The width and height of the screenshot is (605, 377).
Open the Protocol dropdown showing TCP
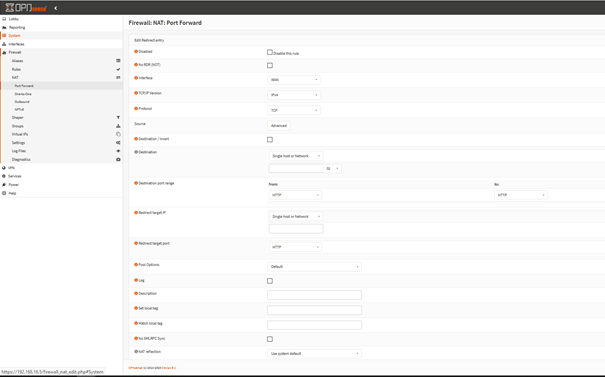pos(294,110)
